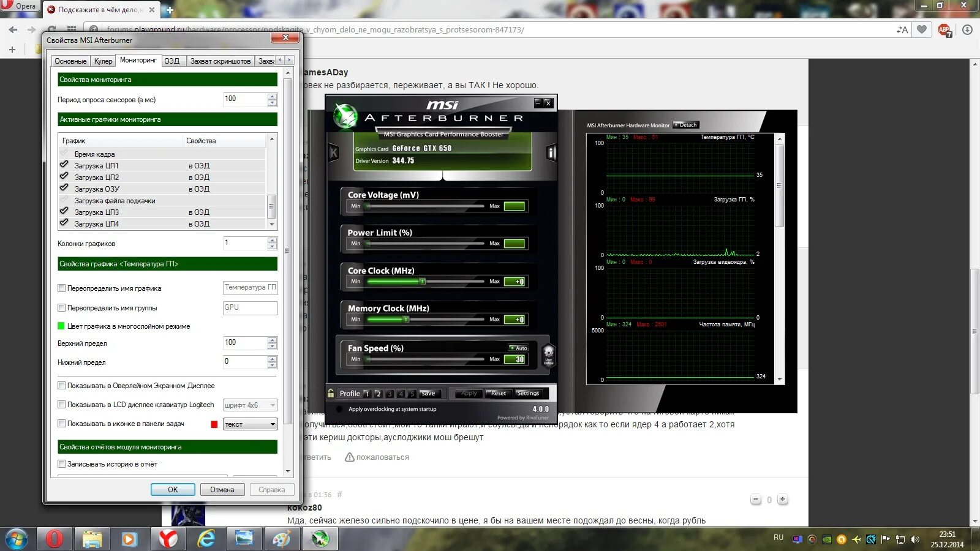Click the Afterburner Reset button
The image size is (980, 551).
click(x=499, y=394)
